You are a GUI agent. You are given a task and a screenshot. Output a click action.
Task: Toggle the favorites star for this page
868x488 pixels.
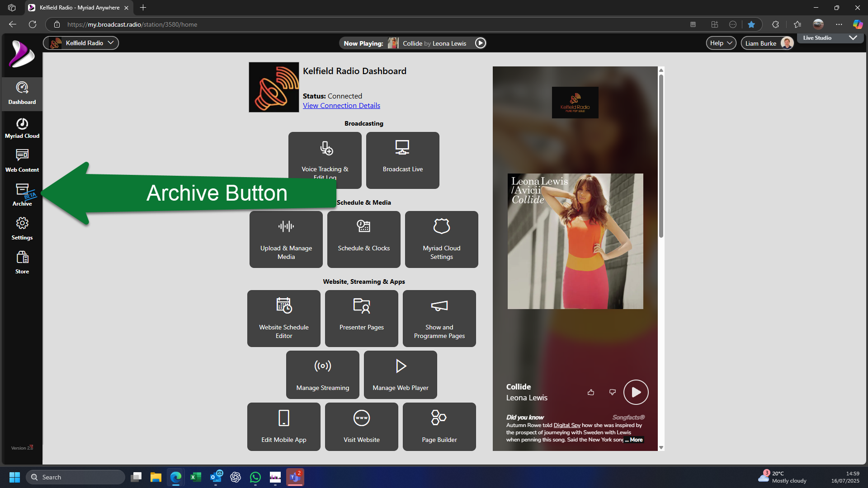click(x=751, y=24)
